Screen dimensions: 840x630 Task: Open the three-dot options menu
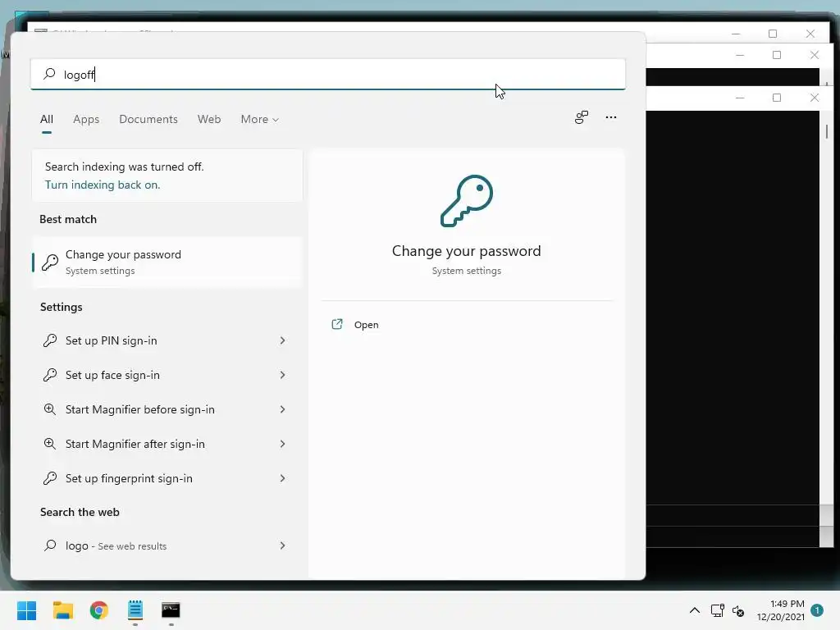pyautogui.click(x=610, y=117)
